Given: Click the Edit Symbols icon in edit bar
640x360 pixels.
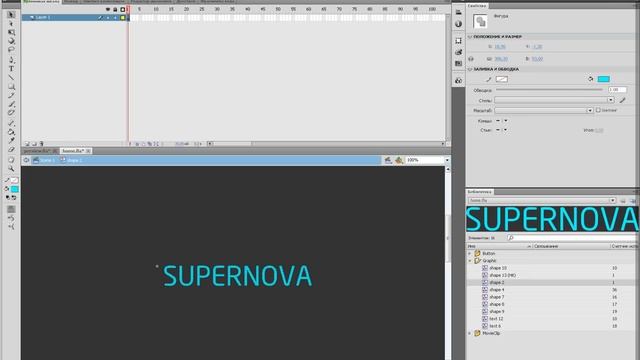Looking at the screenshot, I should pyautogui.click(x=399, y=160).
